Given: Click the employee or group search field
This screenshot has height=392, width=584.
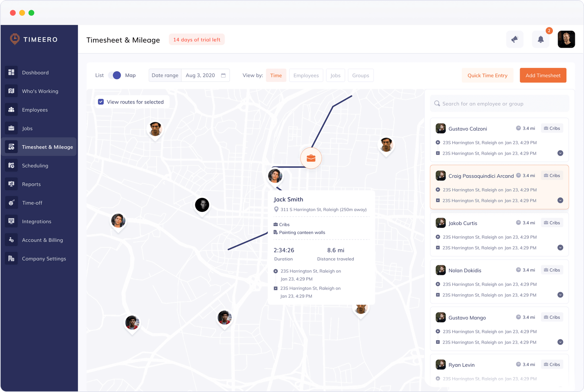Looking at the screenshot, I should pyautogui.click(x=499, y=103).
